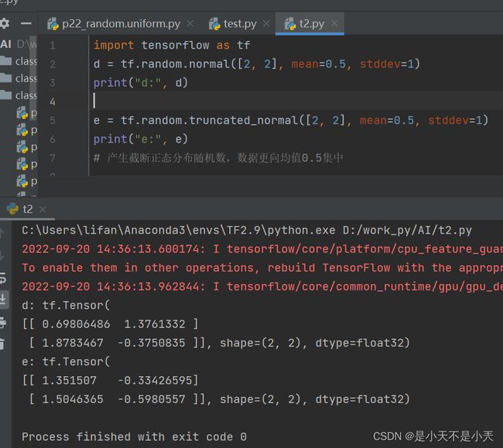Switch to the p22_random.uniform.py tab

click(x=121, y=24)
